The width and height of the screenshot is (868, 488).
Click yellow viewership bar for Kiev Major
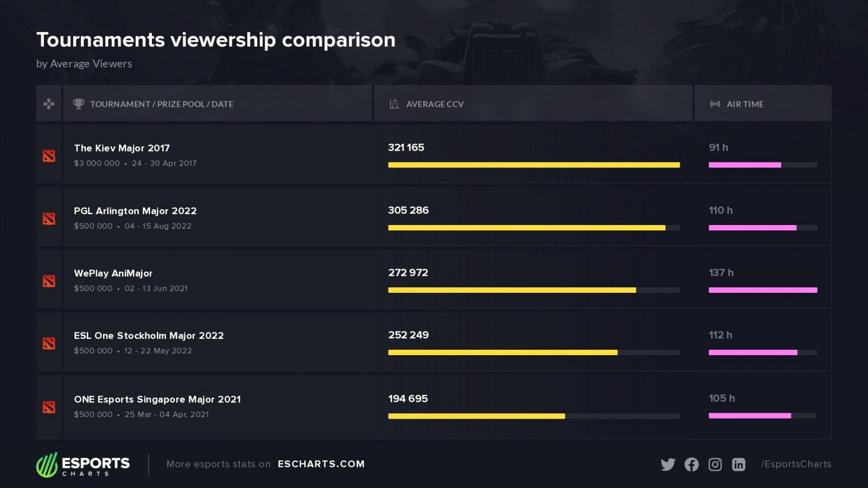tap(534, 165)
